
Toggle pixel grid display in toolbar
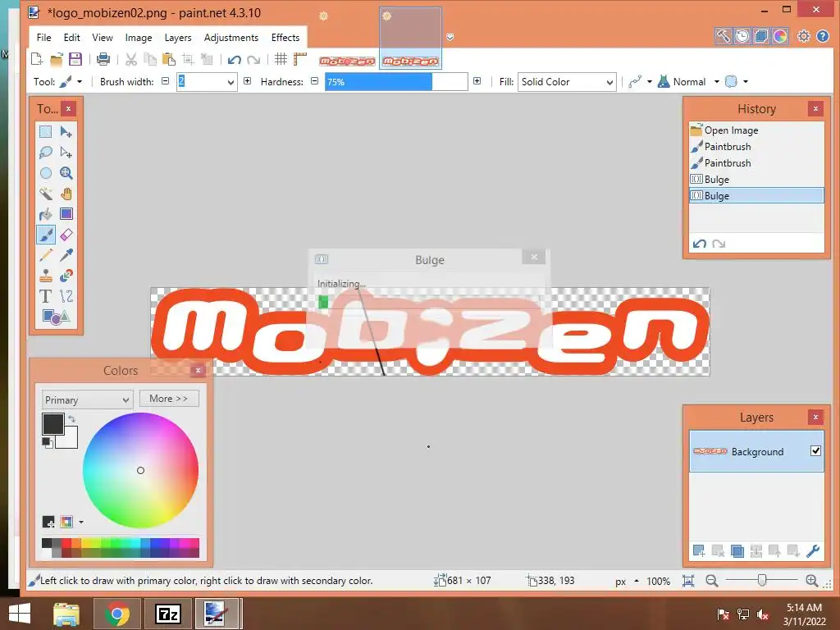coord(281,59)
